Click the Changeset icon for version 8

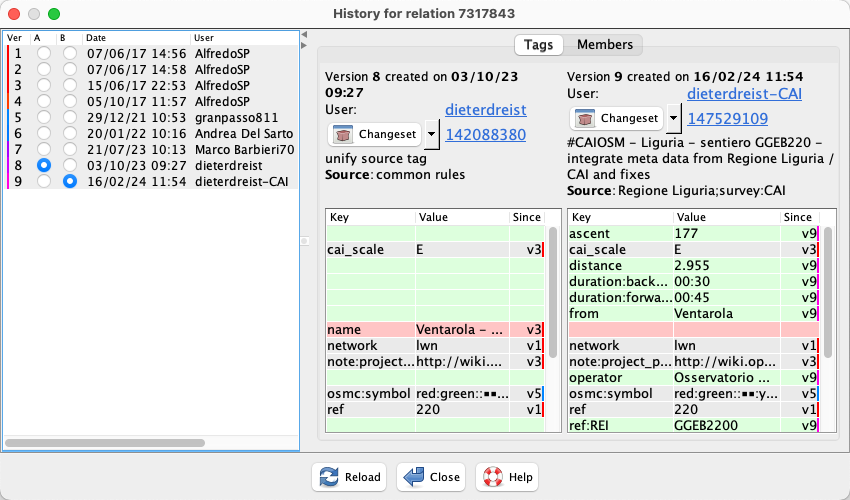[344, 134]
